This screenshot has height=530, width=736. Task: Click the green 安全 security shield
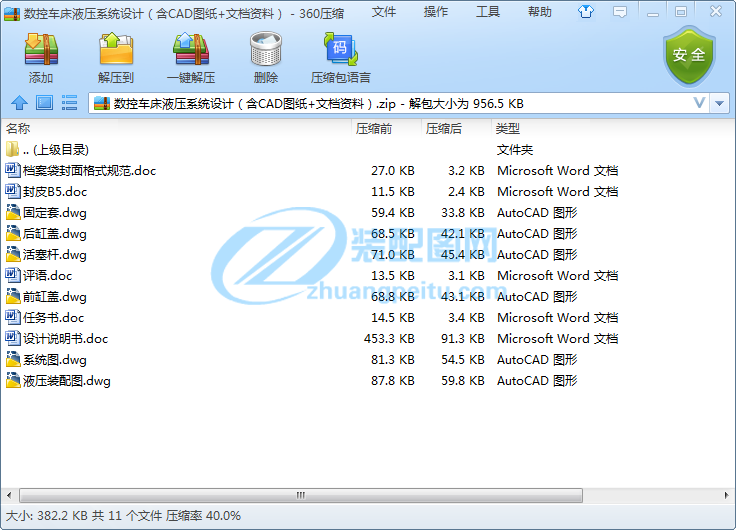[689, 56]
